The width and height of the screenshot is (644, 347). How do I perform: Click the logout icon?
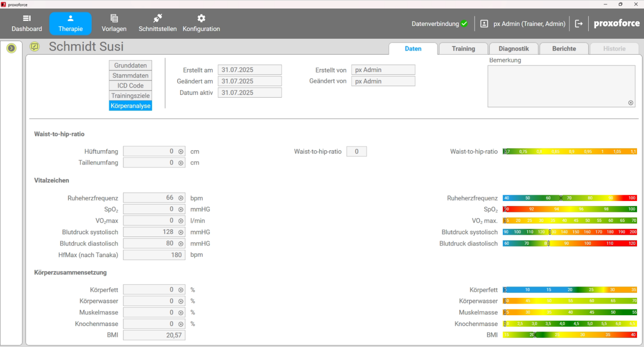tap(579, 24)
